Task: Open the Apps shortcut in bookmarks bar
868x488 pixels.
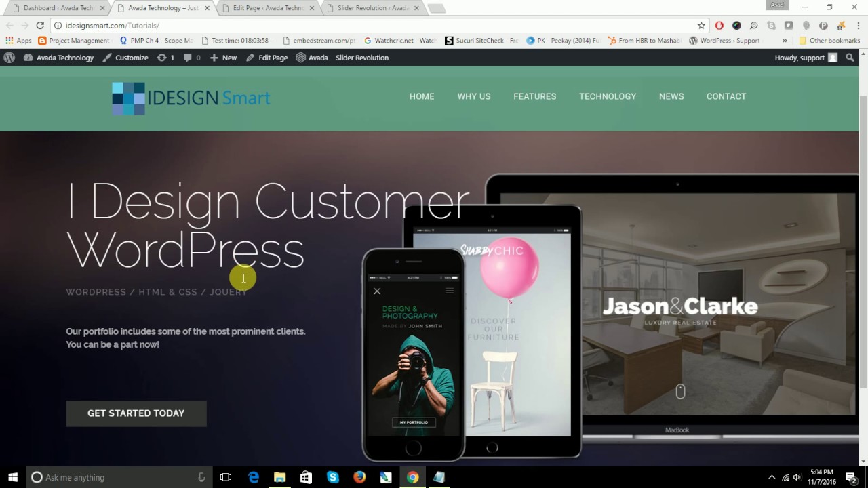Action: tap(19, 41)
